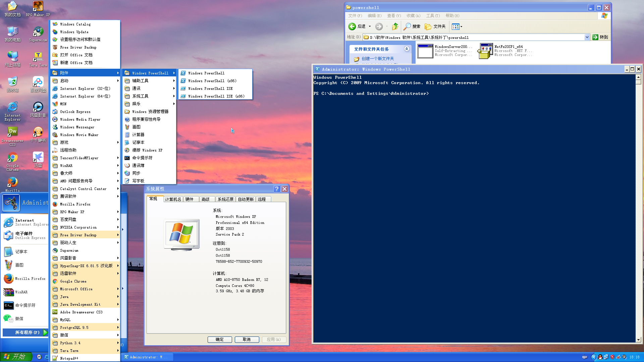Click the help question mark in System Properties
Image resolution: width=644 pixels, height=362 pixels.
[x=277, y=189]
